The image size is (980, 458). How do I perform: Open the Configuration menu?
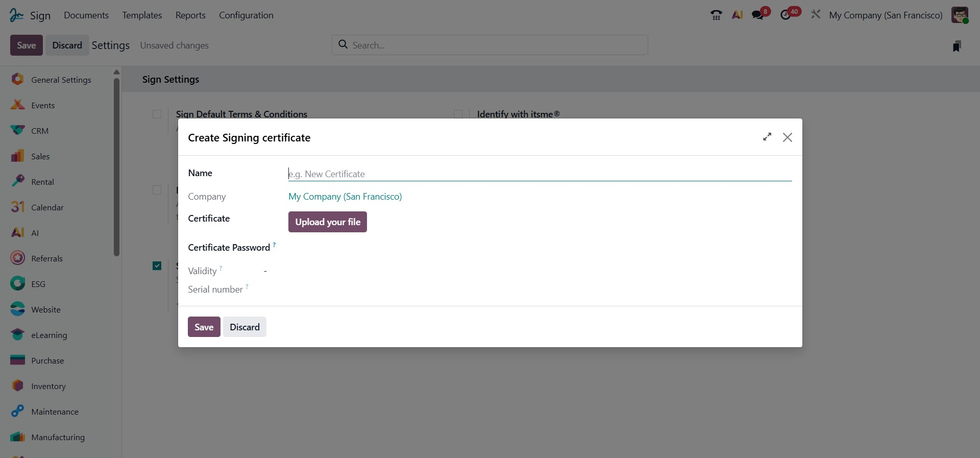coord(246,15)
